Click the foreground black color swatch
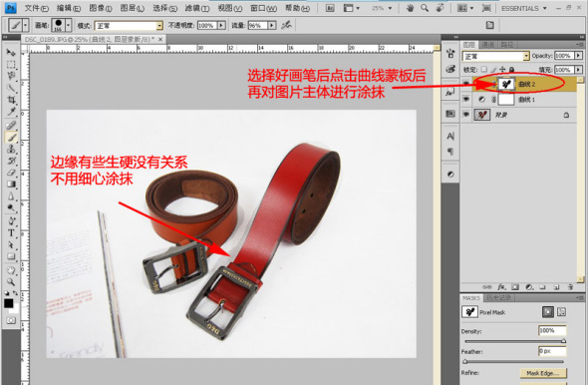Image resolution: width=588 pixels, height=385 pixels. pyautogui.click(x=8, y=303)
